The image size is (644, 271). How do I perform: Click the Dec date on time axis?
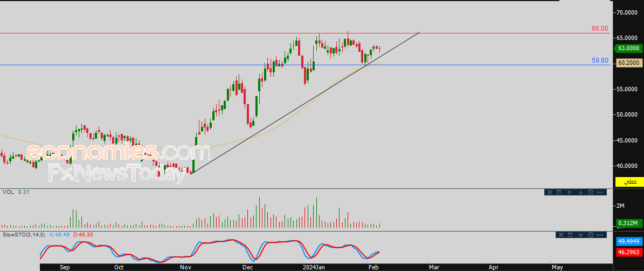tap(248, 267)
